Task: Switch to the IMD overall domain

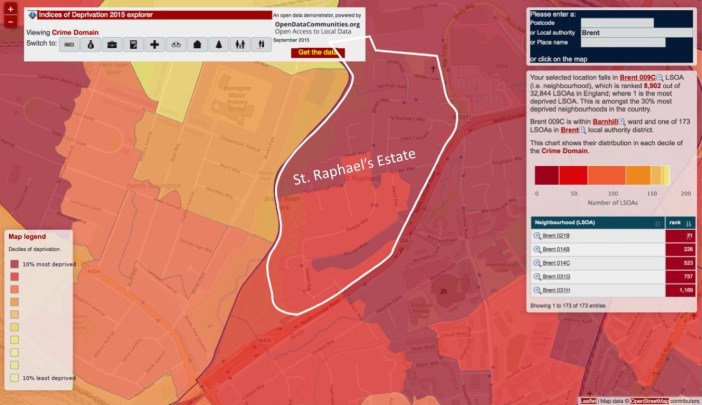Action: pos(71,45)
